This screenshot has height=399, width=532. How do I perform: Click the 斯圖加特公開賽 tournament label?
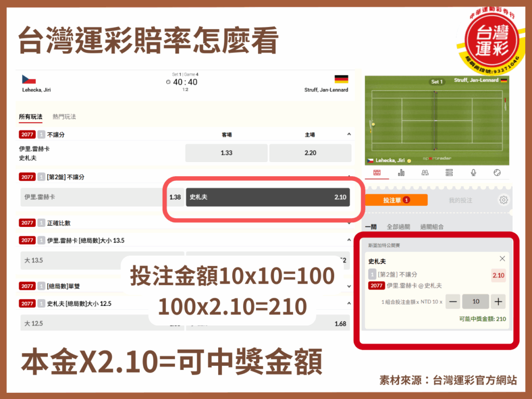(x=384, y=245)
